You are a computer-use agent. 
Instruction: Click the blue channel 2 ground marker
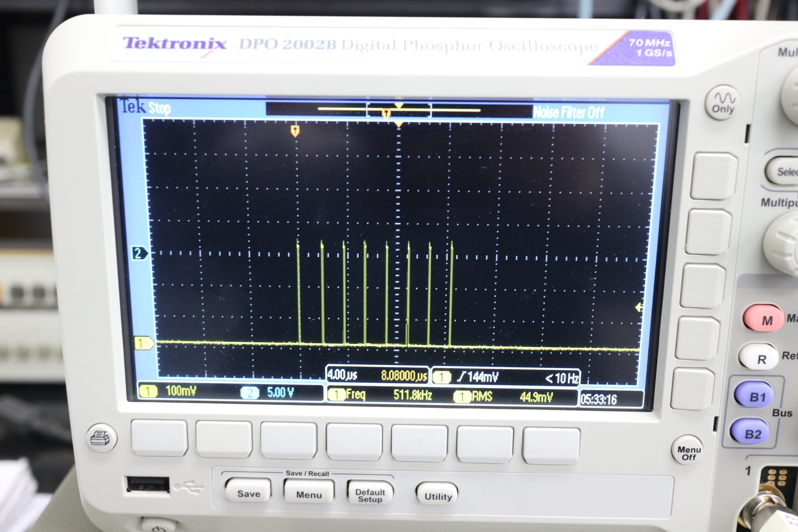coord(139,253)
